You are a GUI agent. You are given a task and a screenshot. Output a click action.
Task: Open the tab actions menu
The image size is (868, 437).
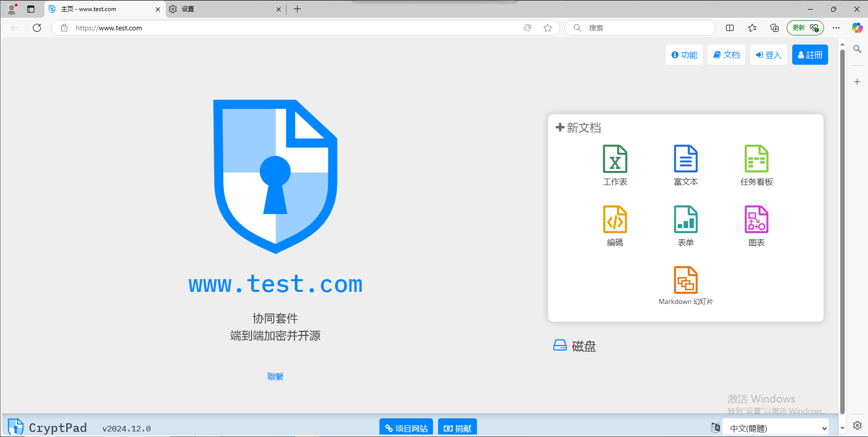(x=31, y=9)
